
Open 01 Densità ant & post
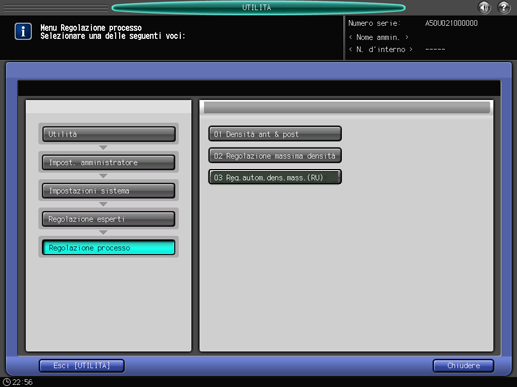[275, 134]
